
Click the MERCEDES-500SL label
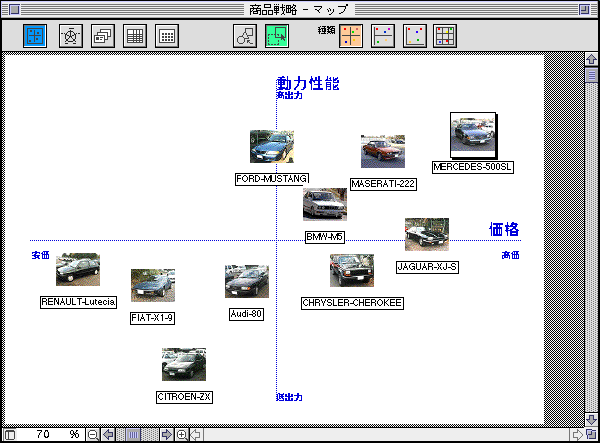tap(473, 167)
